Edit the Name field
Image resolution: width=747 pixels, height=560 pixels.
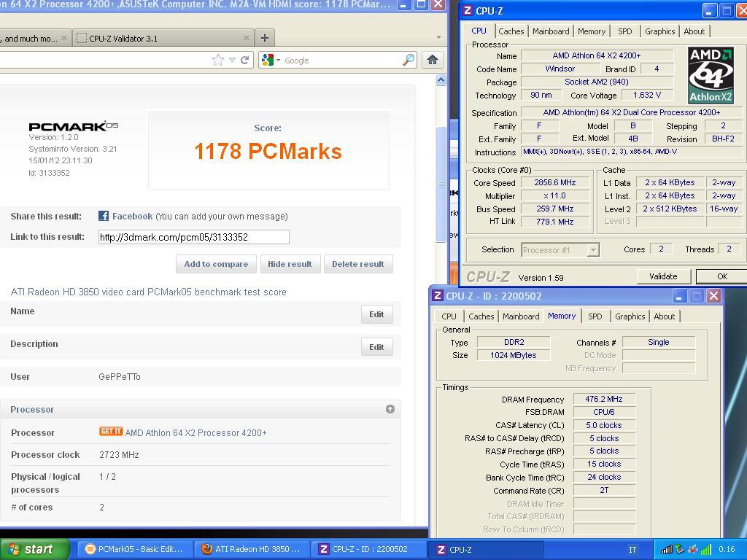click(x=376, y=314)
